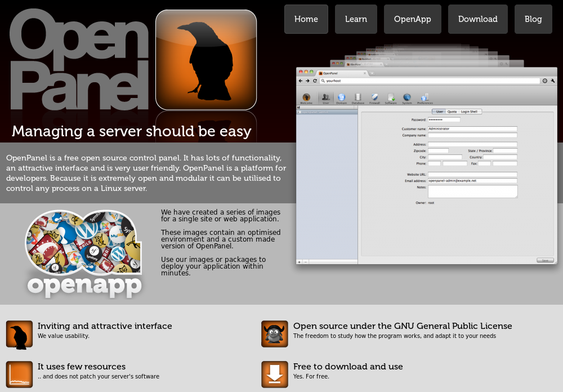Open the User section in OpenPanel toolbar
Viewport: 563px width, 392px height.
tap(325, 97)
